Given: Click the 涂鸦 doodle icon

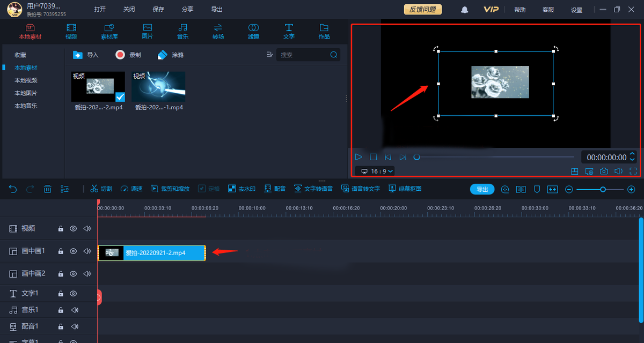Looking at the screenshot, I should click(163, 55).
